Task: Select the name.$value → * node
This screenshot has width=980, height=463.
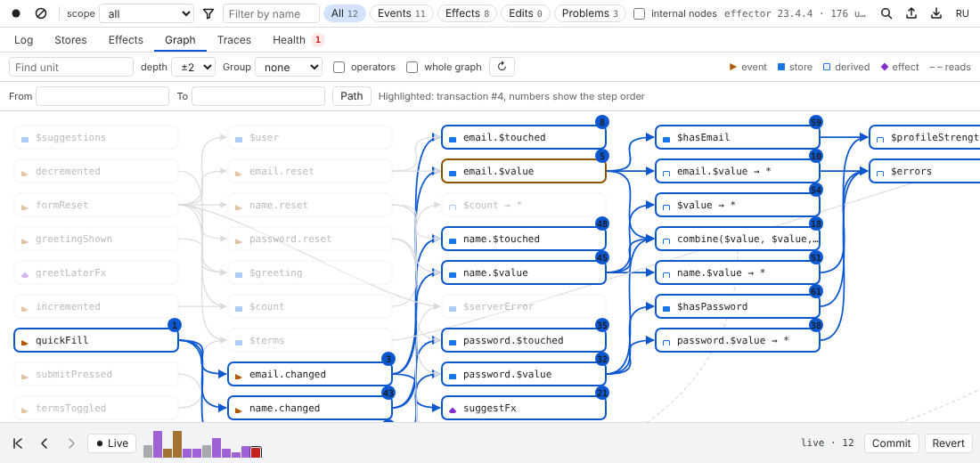Action: (x=738, y=272)
